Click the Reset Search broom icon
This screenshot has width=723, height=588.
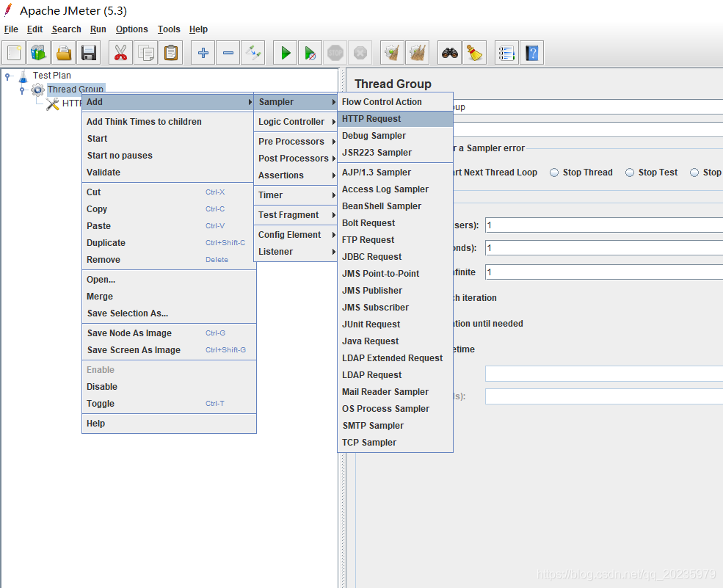tap(474, 53)
